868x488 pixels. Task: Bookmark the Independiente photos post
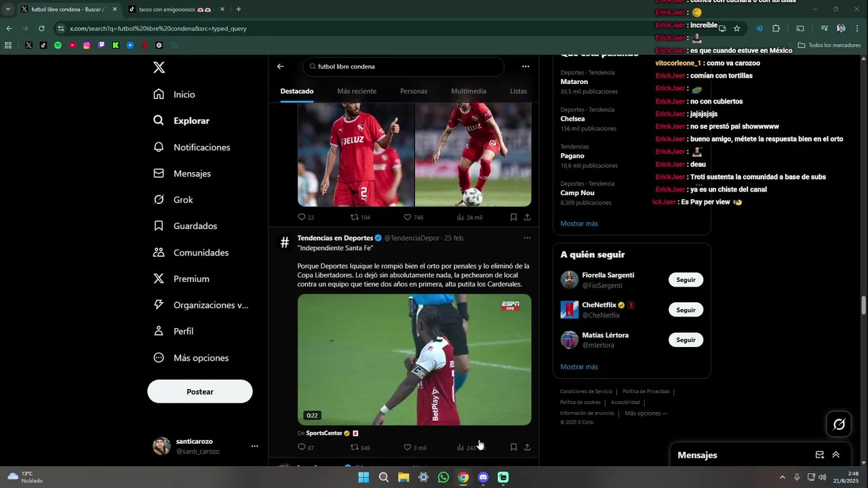point(513,218)
